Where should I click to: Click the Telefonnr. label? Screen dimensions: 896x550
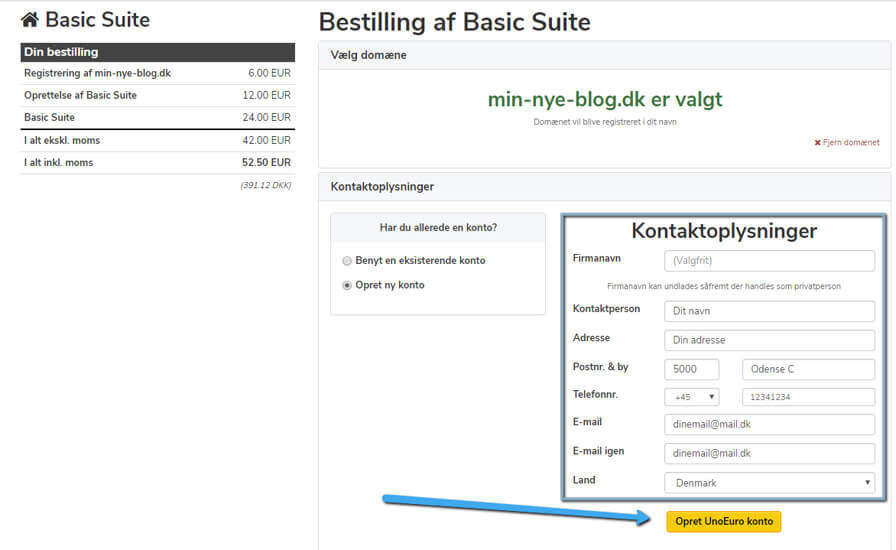595,394
